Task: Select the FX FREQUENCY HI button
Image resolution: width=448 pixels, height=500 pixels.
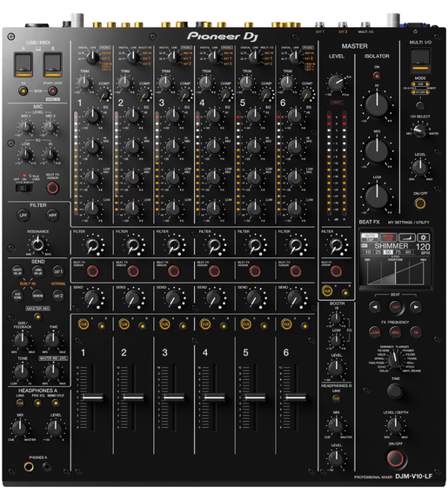Action: [x=416, y=332]
